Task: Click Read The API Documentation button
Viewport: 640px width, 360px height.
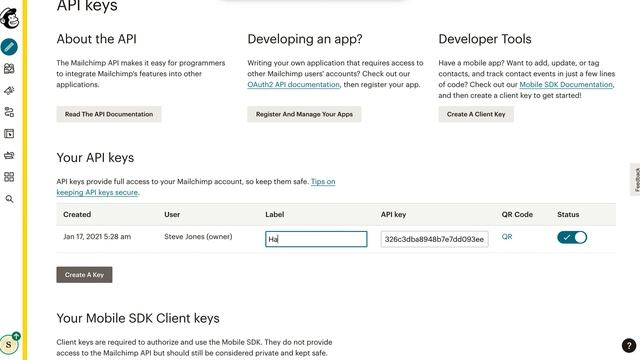Action: pos(109,114)
